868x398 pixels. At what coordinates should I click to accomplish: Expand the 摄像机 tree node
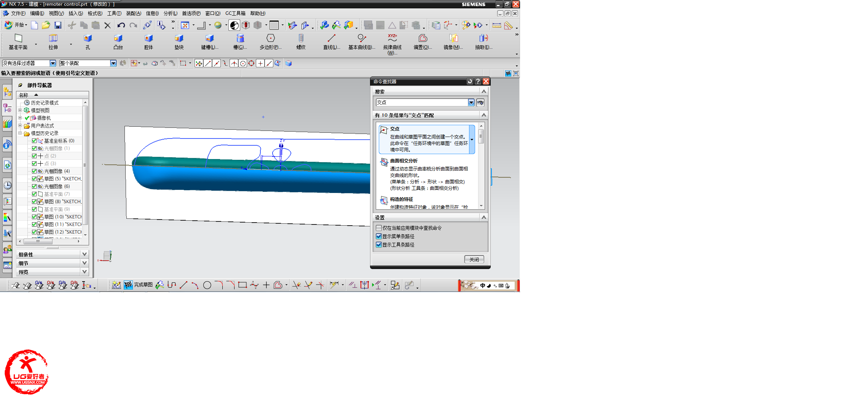[20, 118]
